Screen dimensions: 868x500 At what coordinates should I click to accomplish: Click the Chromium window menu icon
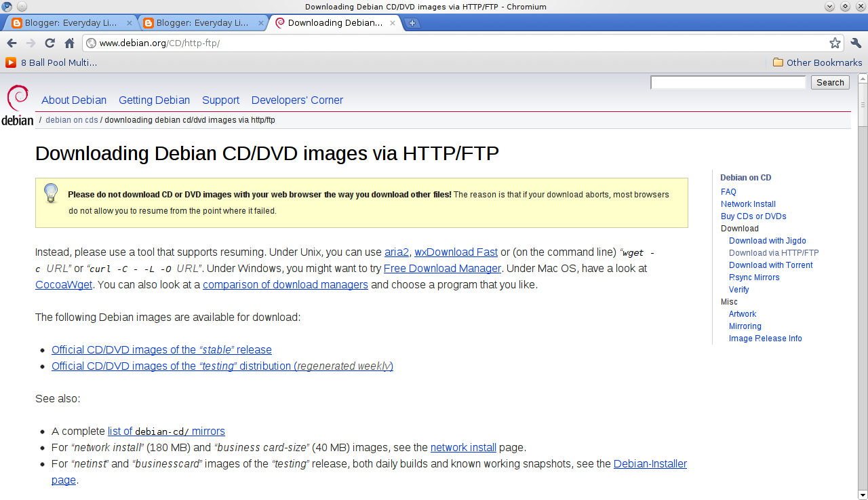tap(7, 6)
